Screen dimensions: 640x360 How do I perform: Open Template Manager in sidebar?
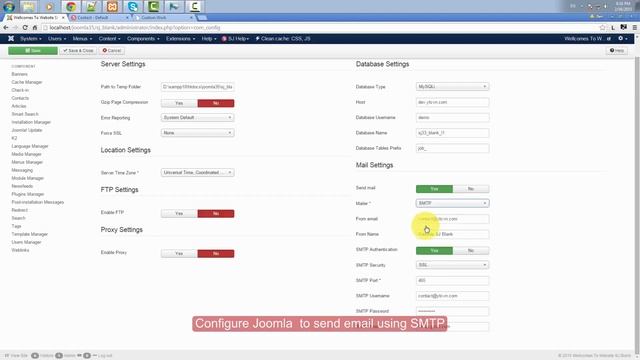29,234
